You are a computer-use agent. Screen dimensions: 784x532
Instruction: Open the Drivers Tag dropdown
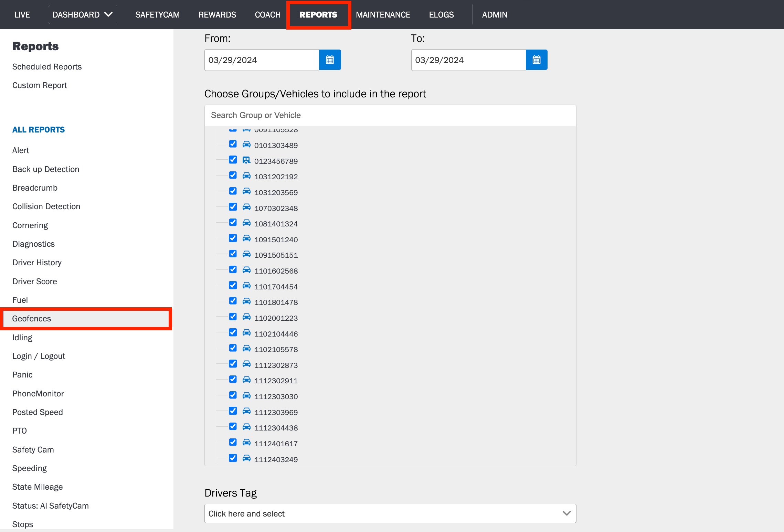(x=390, y=513)
